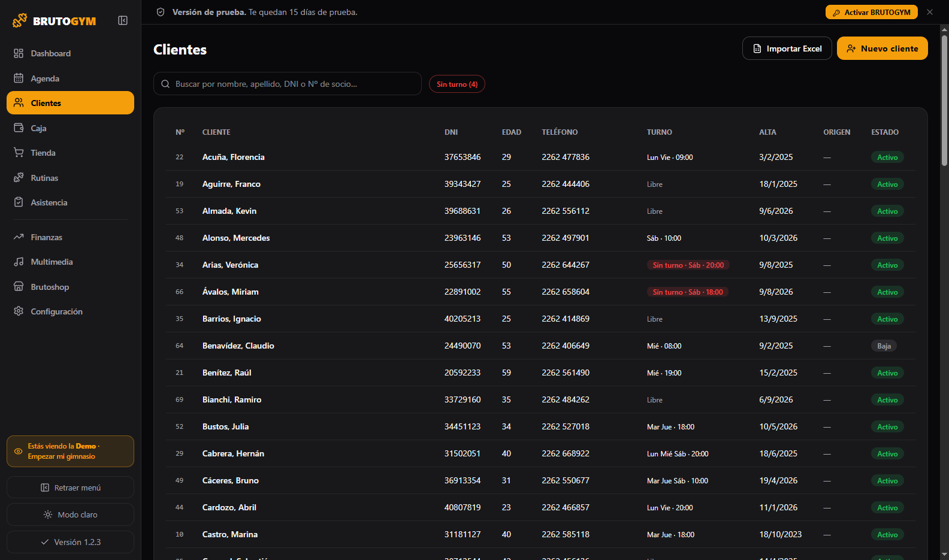Follow the Empezar mi gimnasio link

[x=61, y=456]
